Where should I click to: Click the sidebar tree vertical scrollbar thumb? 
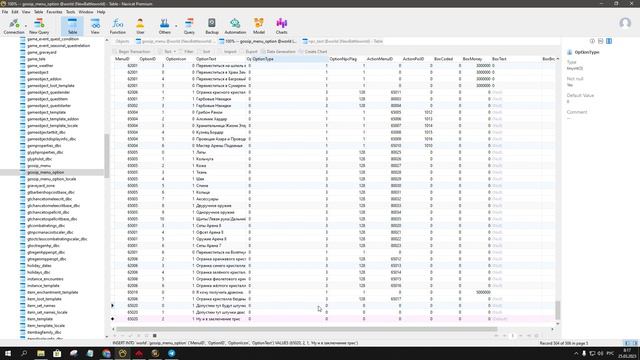coord(107,156)
